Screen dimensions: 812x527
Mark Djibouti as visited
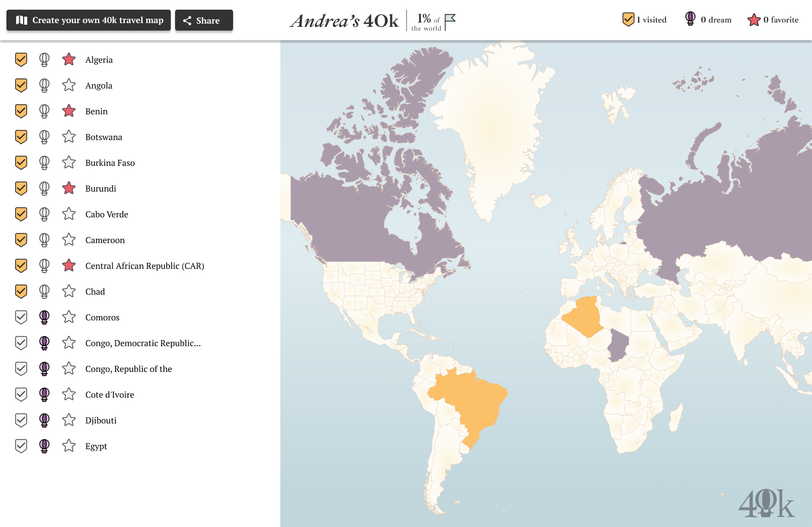[21, 420]
